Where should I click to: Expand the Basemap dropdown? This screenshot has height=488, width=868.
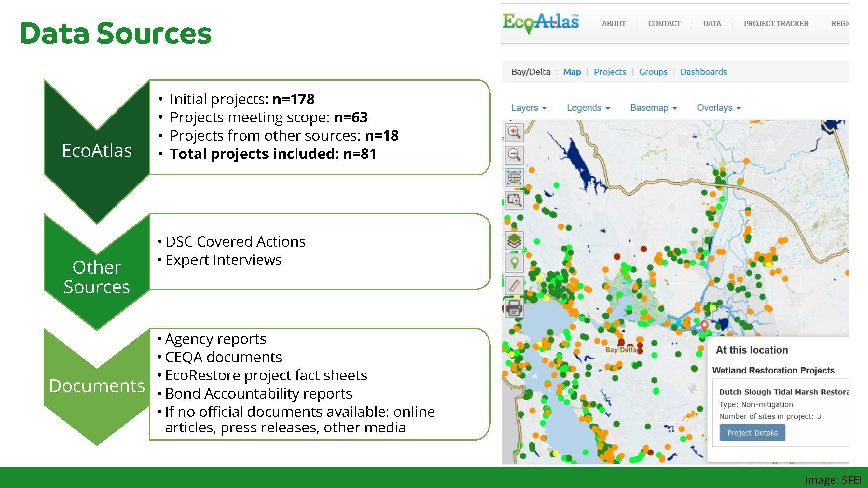tap(653, 108)
